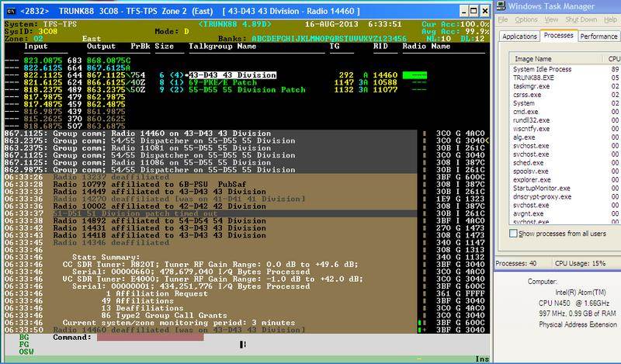
Task: Open the Options menu in Task Manager
Action: (526, 19)
